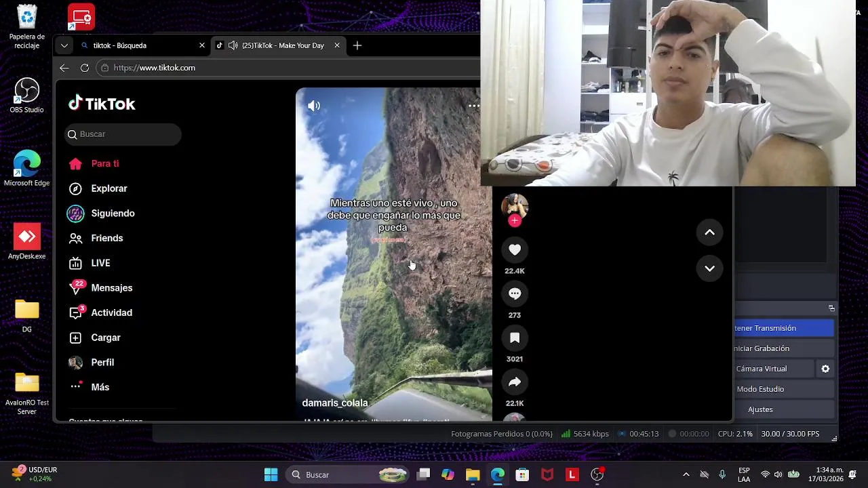Go back in the browser
This screenshot has width=868, height=488.
point(64,68)
